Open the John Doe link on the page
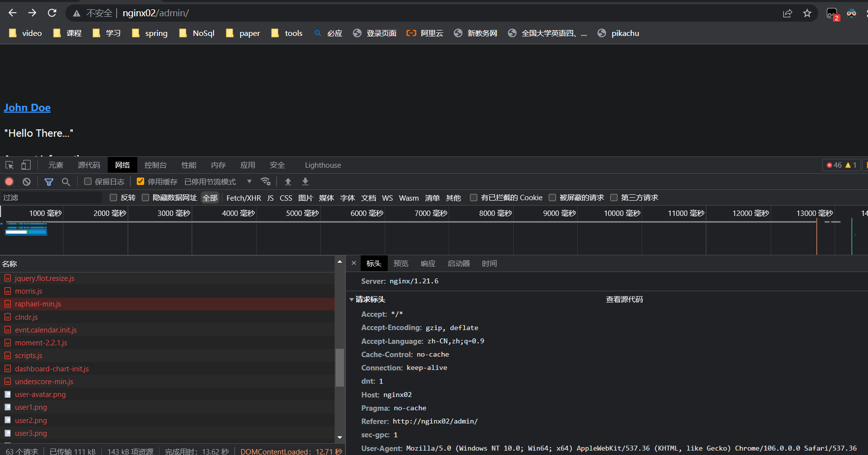Screen dimensions: 868x455 coord(27,108)
